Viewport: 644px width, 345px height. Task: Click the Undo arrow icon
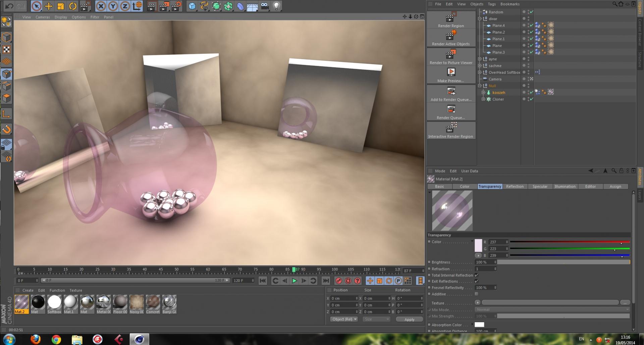click(9, 6)
